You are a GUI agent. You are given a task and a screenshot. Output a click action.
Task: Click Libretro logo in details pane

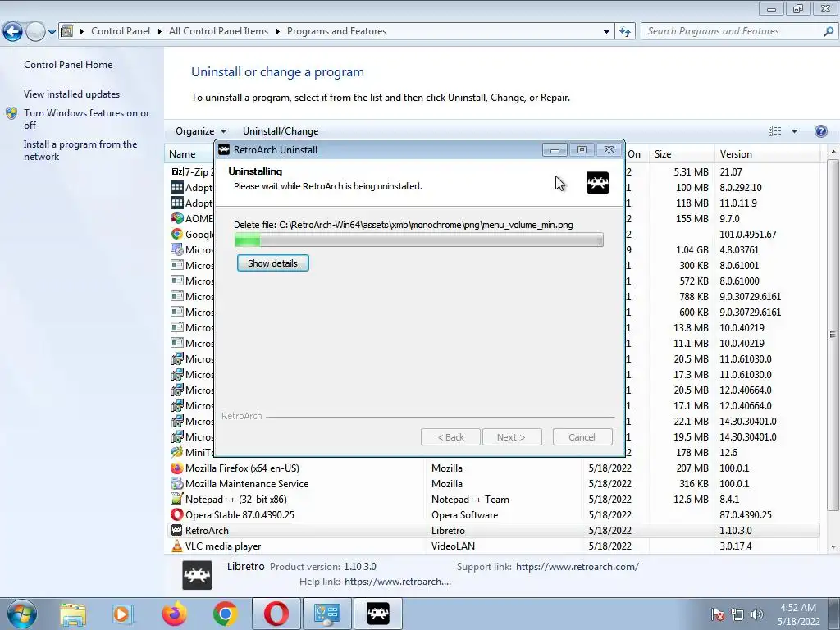click(197, 575)
